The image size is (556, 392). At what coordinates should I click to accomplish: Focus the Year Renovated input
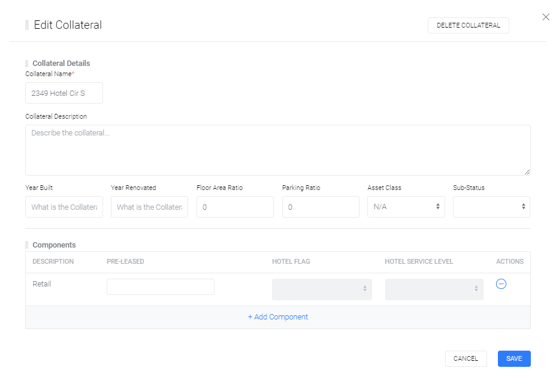click(x=150, y=207)
